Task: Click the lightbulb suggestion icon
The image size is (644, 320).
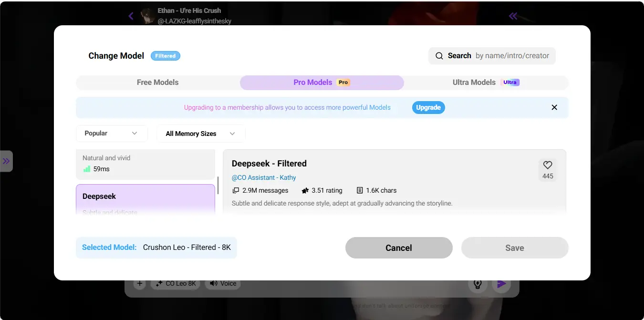Action: 477,284
